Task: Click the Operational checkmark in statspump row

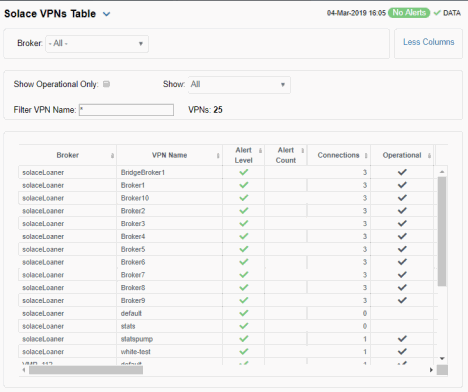Action: tap(402, 339)
